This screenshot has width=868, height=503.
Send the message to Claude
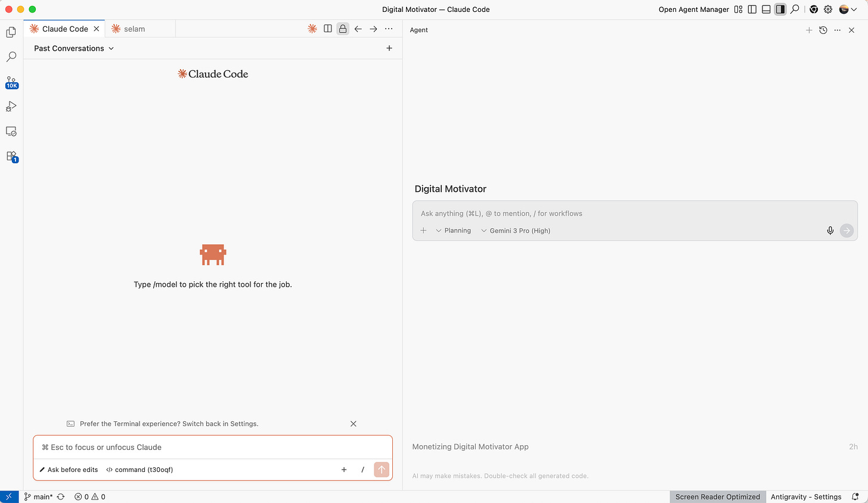click(x=382, y=470)
